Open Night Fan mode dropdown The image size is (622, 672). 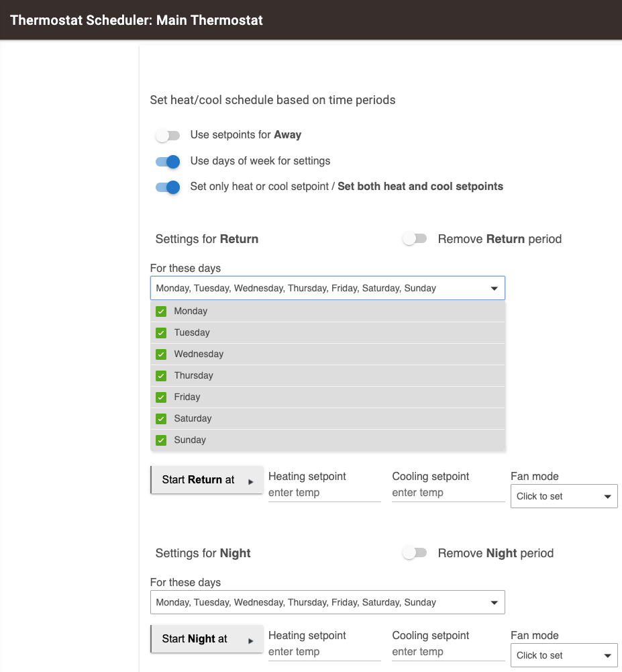pos(564,656)
